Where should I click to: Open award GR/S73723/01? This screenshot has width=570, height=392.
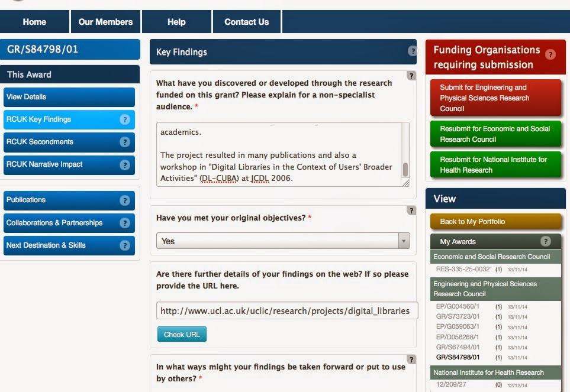[x=458, y=316]
